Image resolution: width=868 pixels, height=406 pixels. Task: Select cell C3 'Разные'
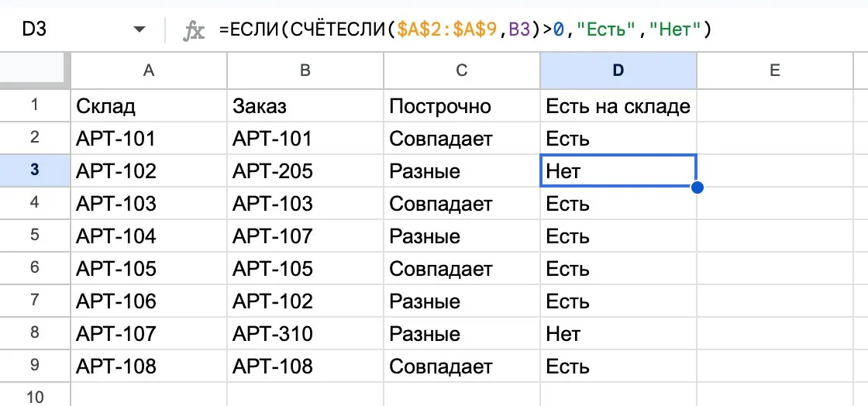[x=462, y=170]
